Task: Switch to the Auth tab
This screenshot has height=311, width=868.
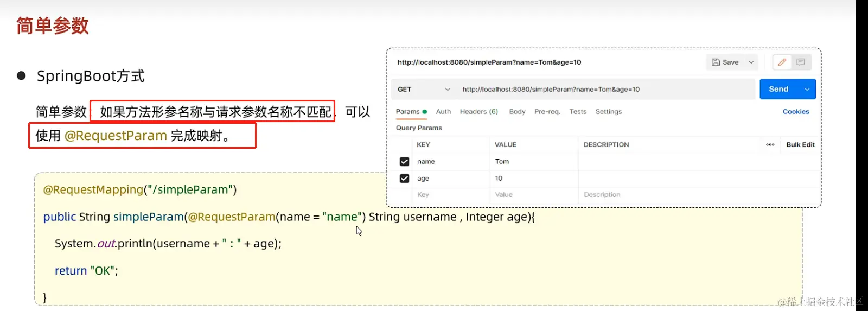Action: pyautogui.click(x=443, y=111)
